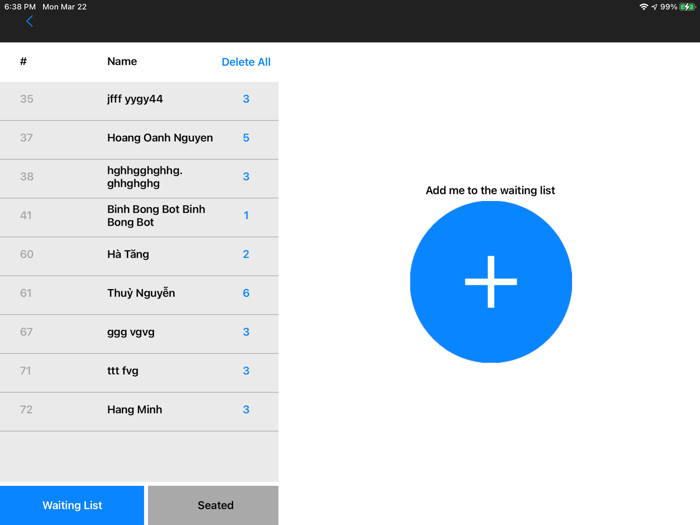Click queue number 41
700x525 pixels.
coord(26,216)
